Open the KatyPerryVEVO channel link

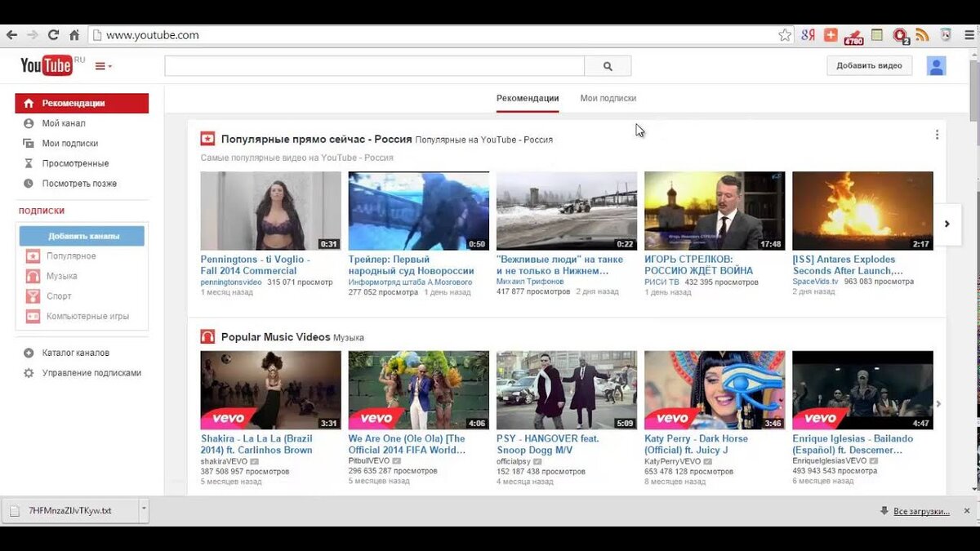pyautogui.click(x=673, y=461)
